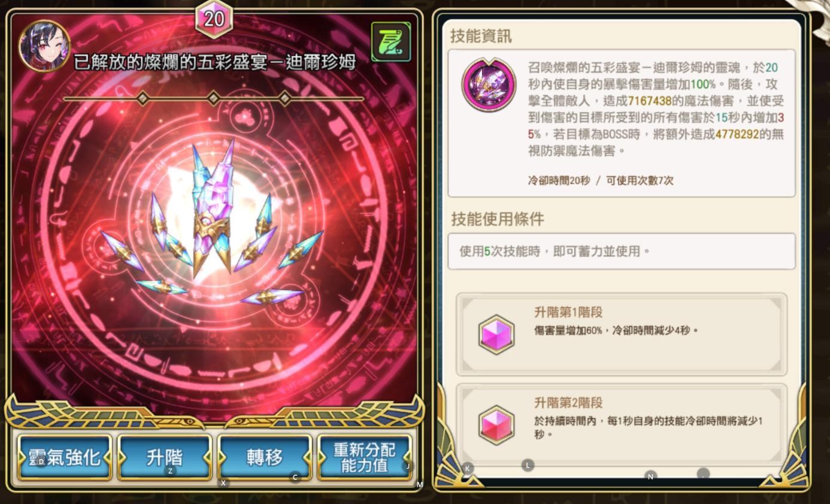The image size is (830, 504).
Task: Click the center diamond on progress line
Action: point(214,98)
